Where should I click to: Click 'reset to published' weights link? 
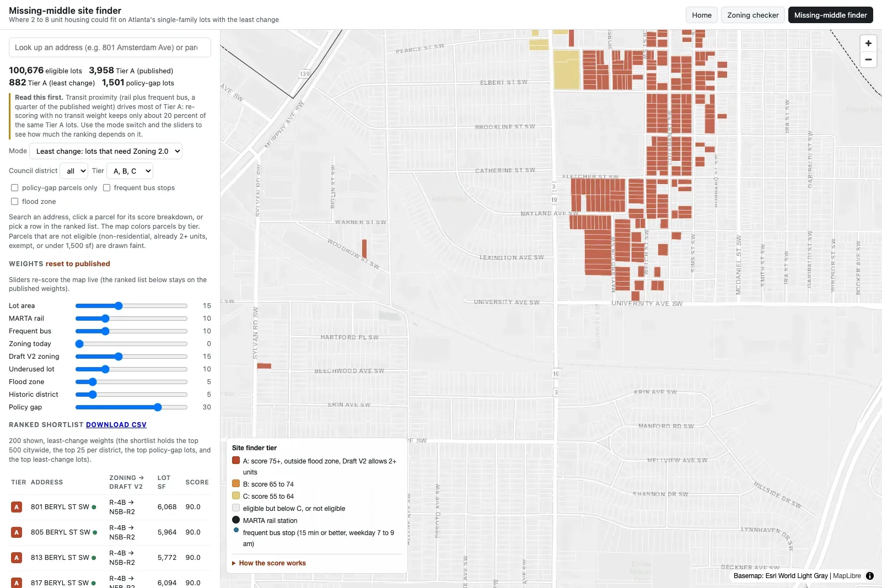click(78, 264)
